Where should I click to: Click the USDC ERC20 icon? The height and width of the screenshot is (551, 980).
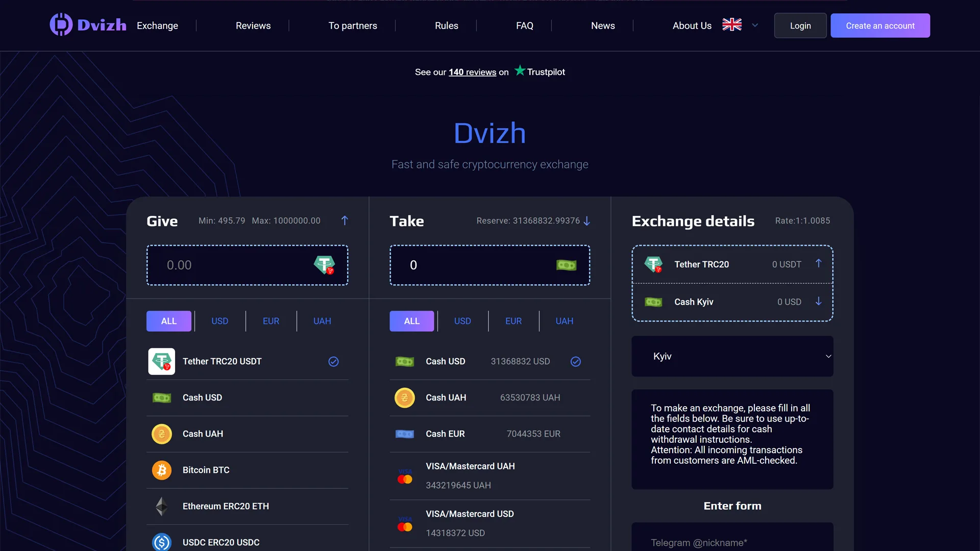162,542
